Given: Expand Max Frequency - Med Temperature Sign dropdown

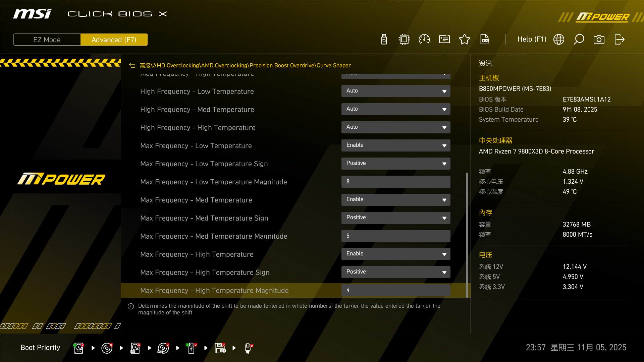Looking at the screenshot, I should [x=396, y=218].
